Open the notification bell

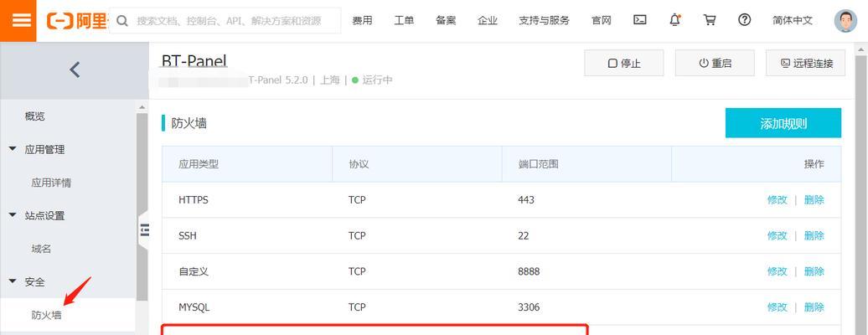(674, 20)
